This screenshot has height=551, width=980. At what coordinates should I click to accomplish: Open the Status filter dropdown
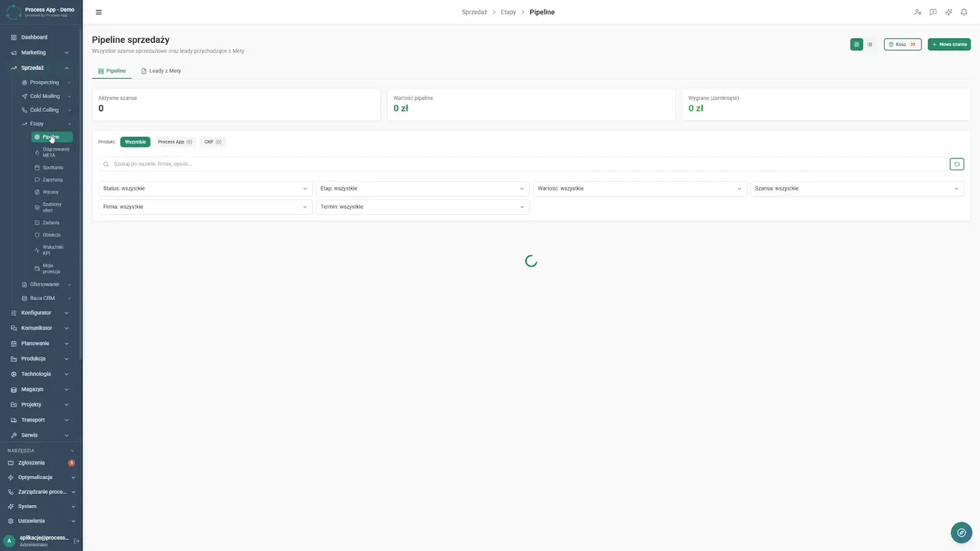(x=206, y=188)
